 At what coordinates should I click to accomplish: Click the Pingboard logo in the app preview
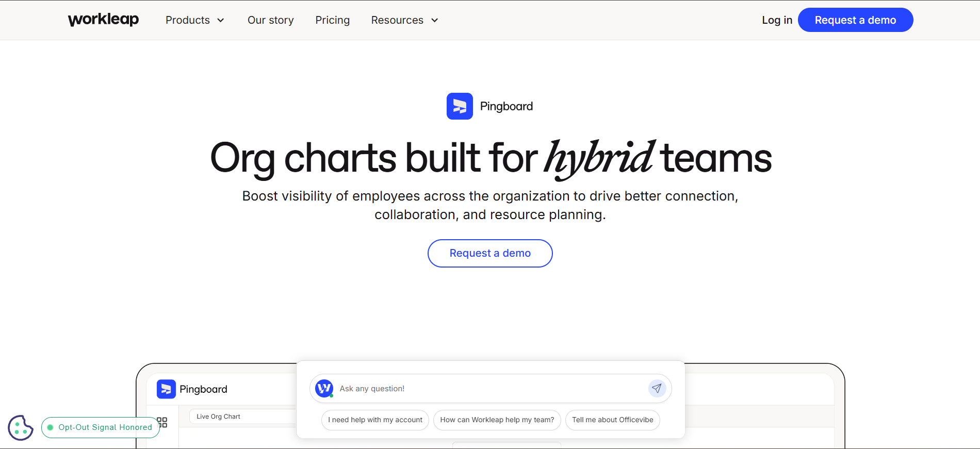192,389
